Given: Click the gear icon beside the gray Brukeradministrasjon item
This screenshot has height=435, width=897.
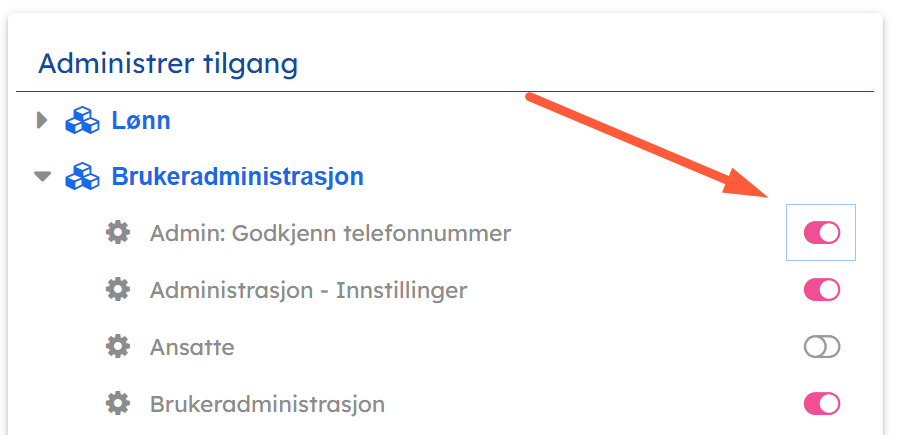Looking at the screenshot, I should coord(118,404).
